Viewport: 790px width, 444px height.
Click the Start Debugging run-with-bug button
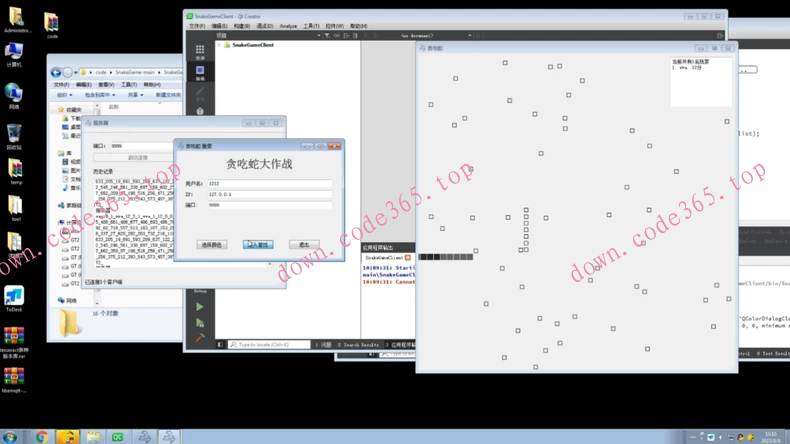pyautogui.click(x=200, y=323)
